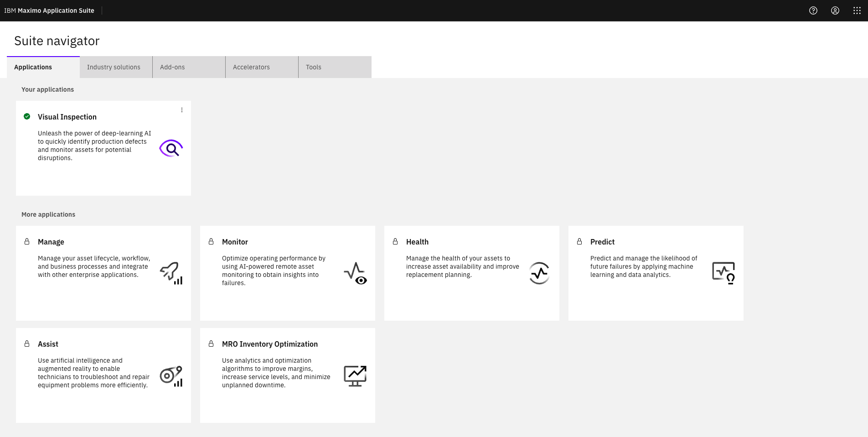Open Visual Inspection overflow menu
Viewport: 868px width, 437px height.
182,110
